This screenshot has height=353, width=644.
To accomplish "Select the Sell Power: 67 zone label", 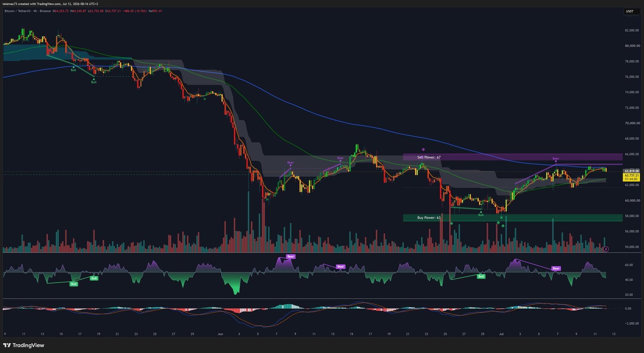I will 429,157.
